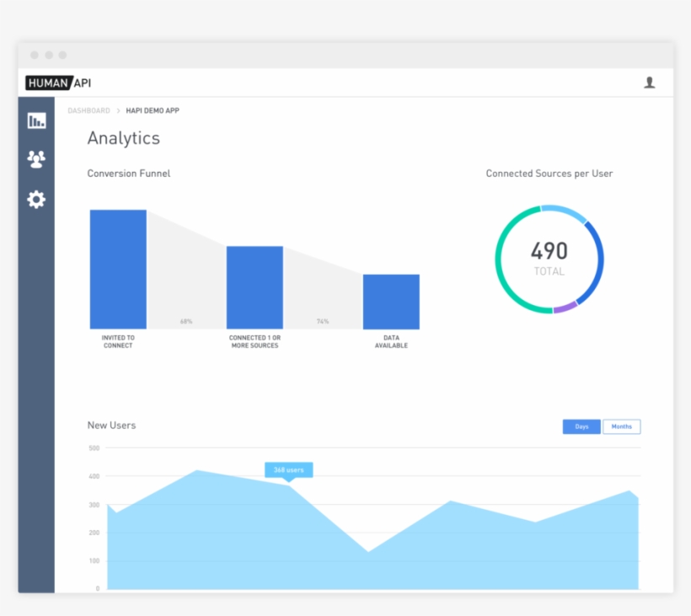Click the user profile icon
Image resolution: width=691 pixels, height=616 pixels.
click(x=649, y=83)
